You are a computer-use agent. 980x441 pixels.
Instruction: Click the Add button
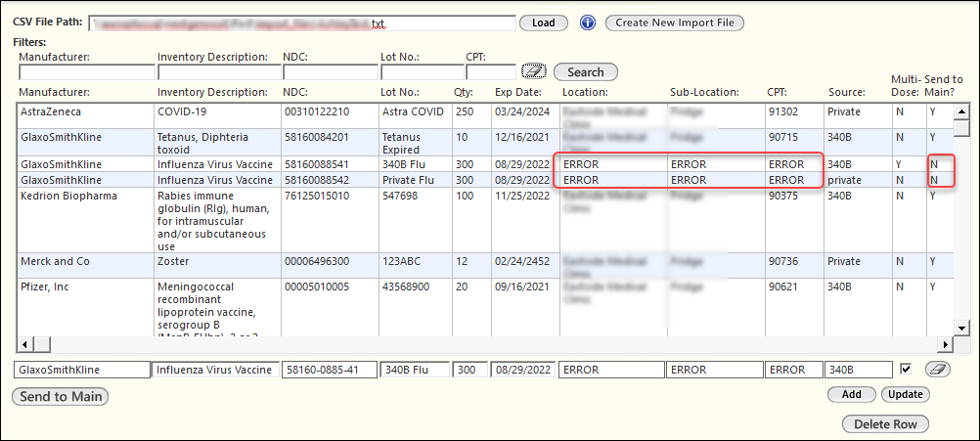tap(851, 395)
